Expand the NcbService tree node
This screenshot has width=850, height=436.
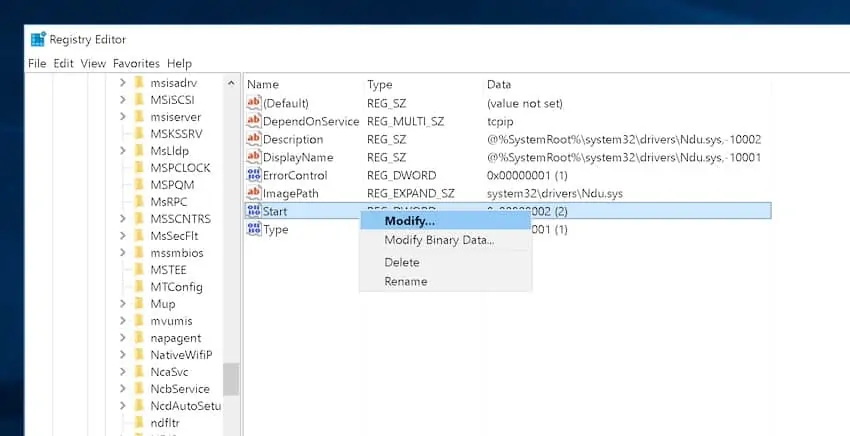(x=123, y=388)
